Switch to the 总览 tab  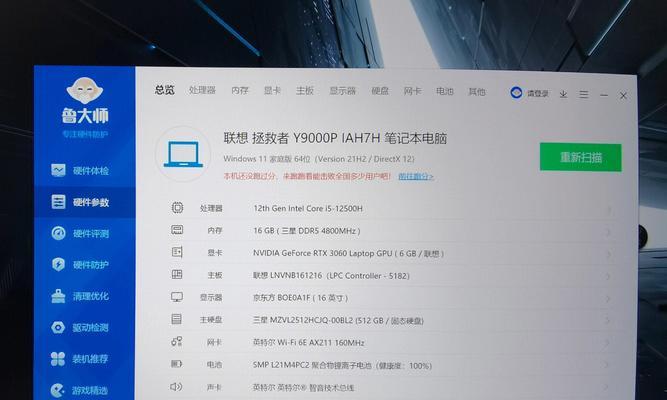[x=165, y=90]
